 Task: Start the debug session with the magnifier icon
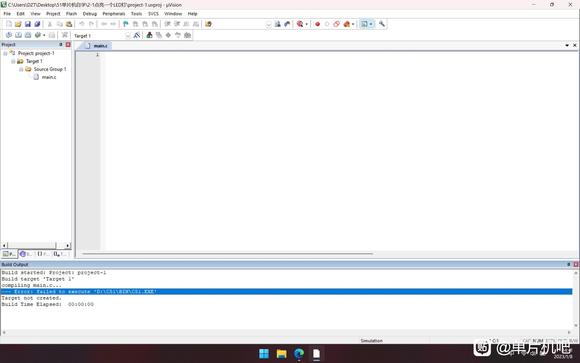[300, 24]
